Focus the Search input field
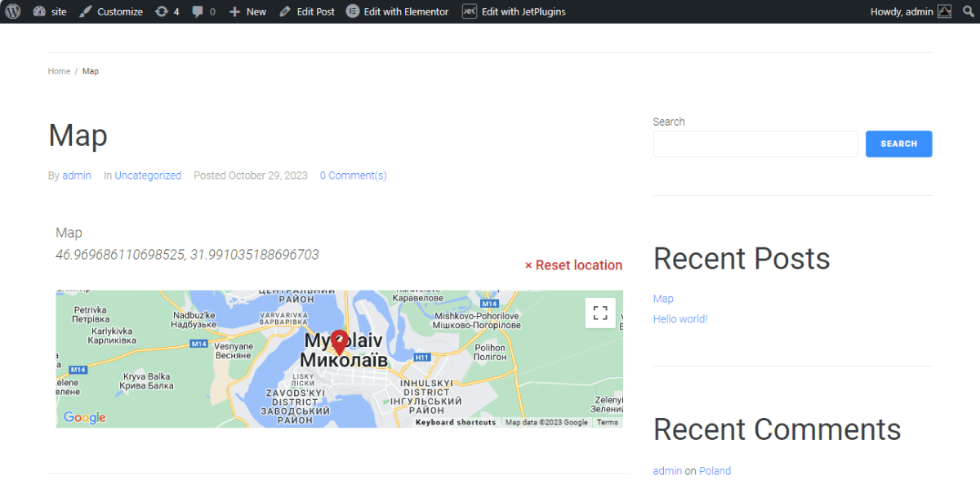980x480 pixels. coord(755,144)
